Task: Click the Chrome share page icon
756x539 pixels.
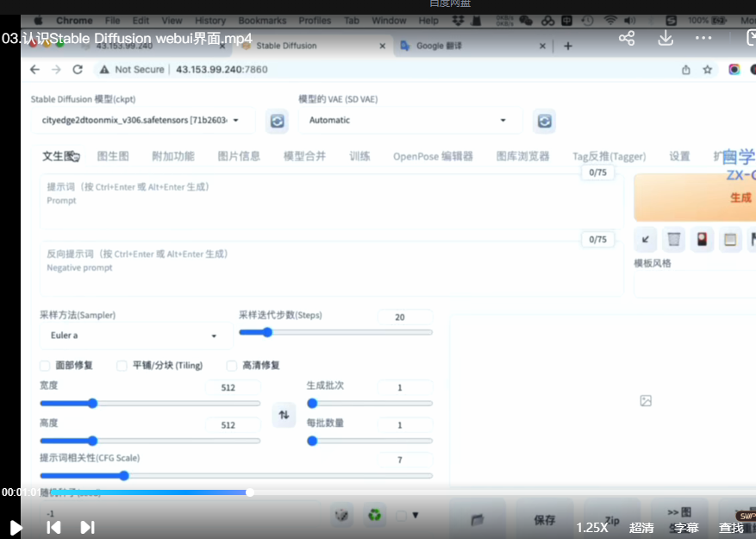Action: [686, 70]
